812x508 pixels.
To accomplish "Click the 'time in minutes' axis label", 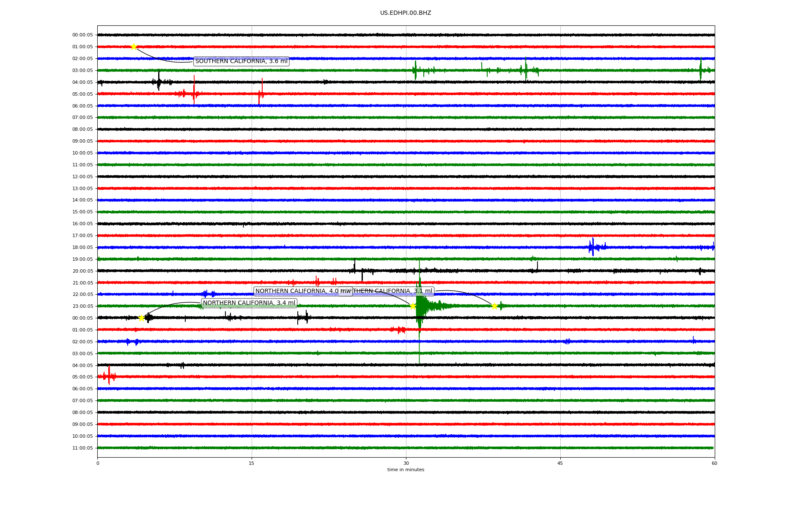I will click(x=405, y=469).
